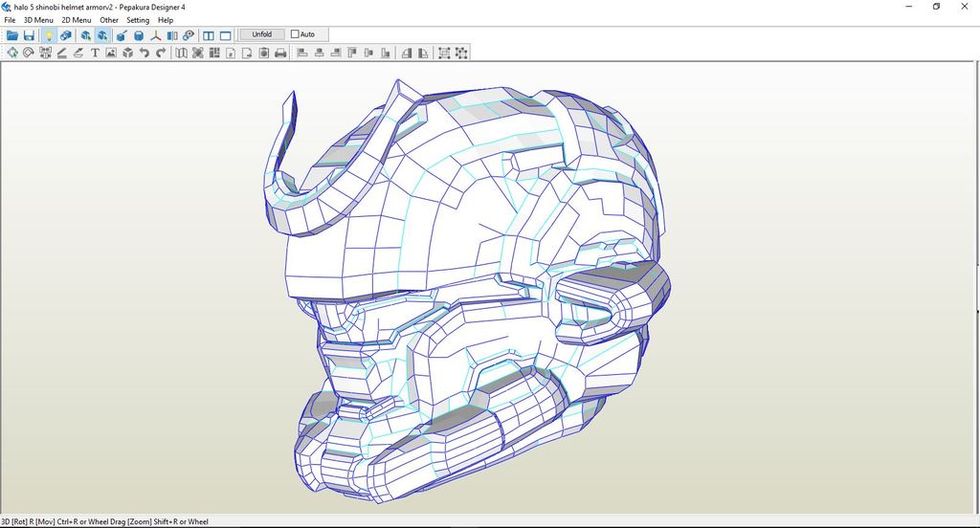Save the project with the floppy disk icon
The width and height of the screenshot is (980, 528).
pyautogui.click(x=29, y=35)
